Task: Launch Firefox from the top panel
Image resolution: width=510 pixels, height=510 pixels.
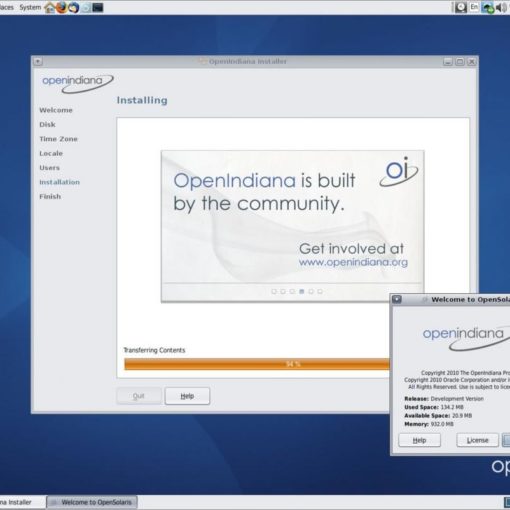Action: [x=62, y=7]
